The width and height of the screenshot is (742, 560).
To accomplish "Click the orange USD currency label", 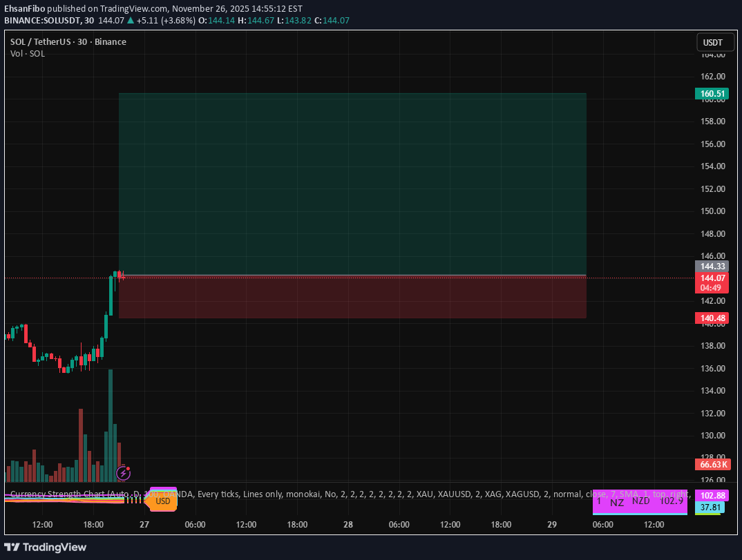I will tap(162, 501).
